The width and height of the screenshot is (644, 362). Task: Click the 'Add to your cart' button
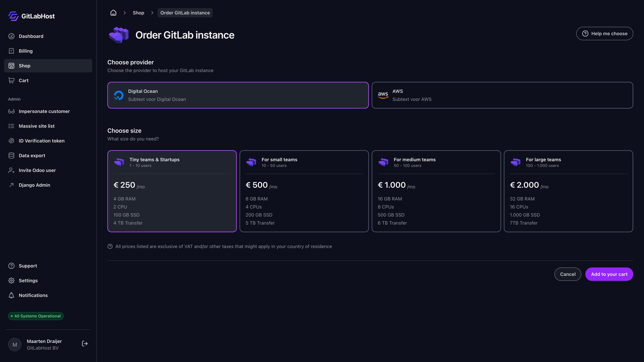coord(609,274)
